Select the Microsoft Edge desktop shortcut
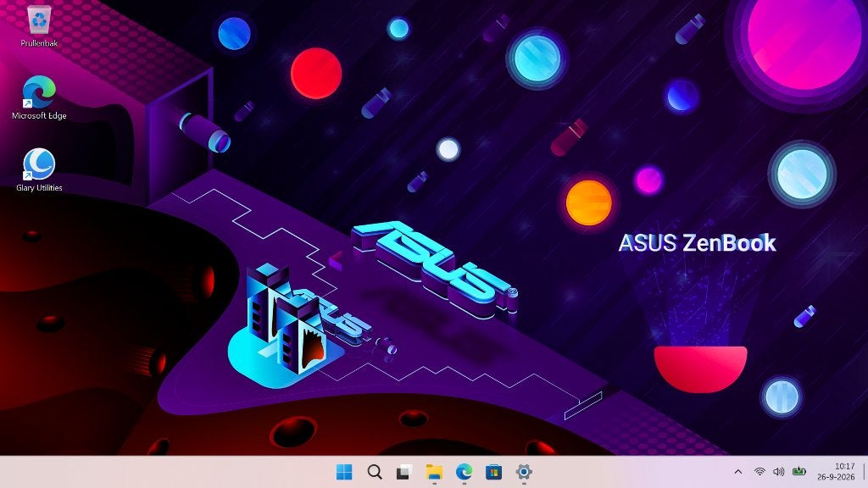This screenshot has width=868, height=488. [39, 98]
